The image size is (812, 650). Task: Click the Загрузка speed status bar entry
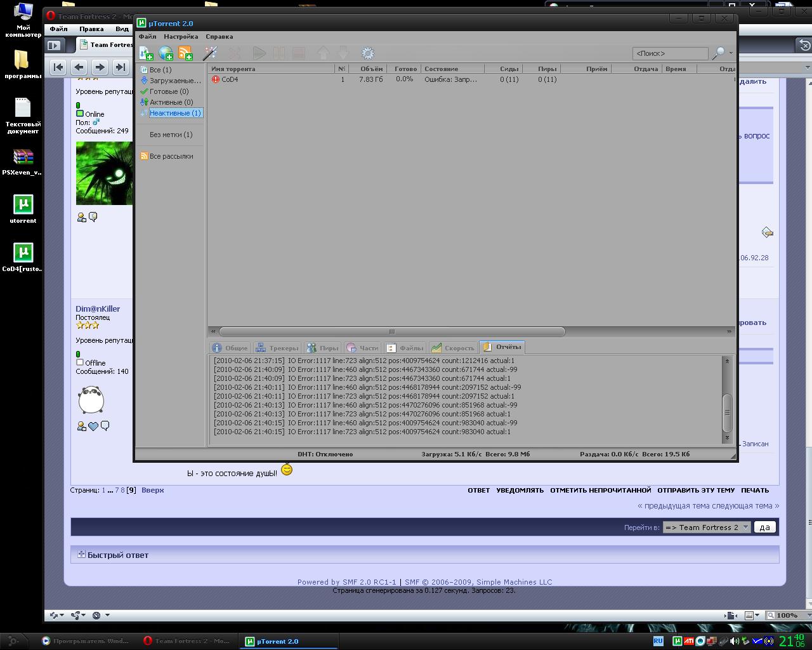(x=475, y=454)
